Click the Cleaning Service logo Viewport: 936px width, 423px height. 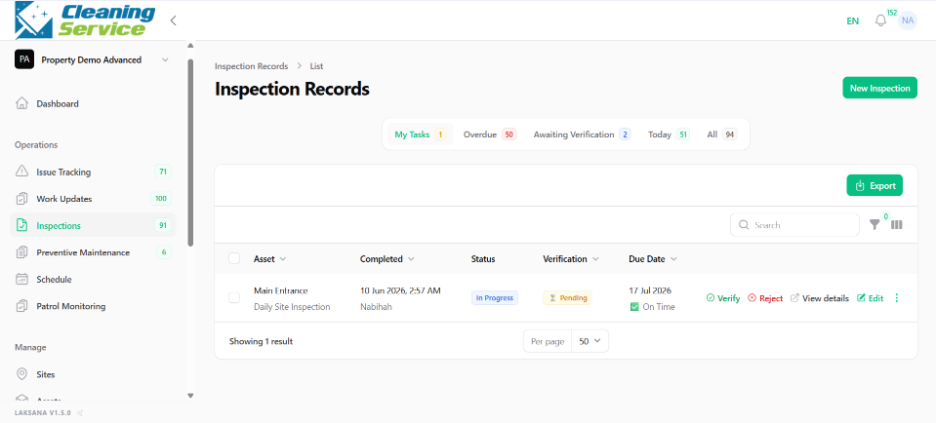pyautogui.click(x=84, y=20)
